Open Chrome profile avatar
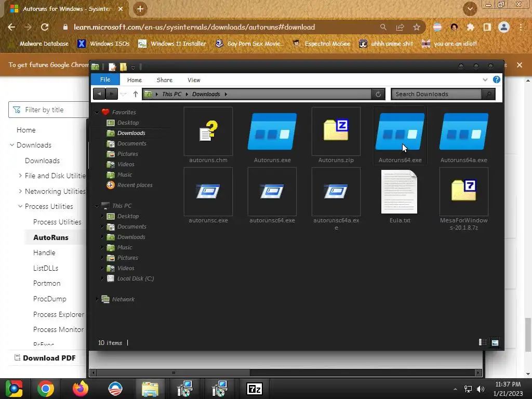The height and width of the screenshot is (399, 532). click(x=504, y=27)
